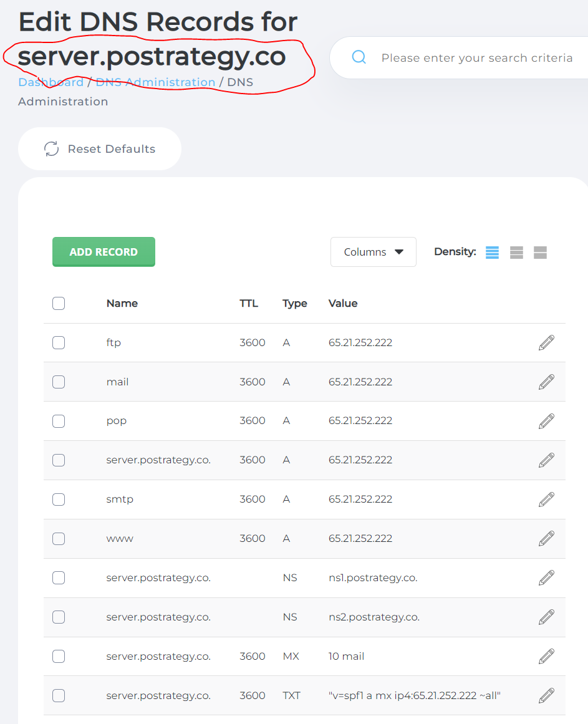Open the Columns dropdown
This screenshot has width=588, height=724.
[373, 252]
